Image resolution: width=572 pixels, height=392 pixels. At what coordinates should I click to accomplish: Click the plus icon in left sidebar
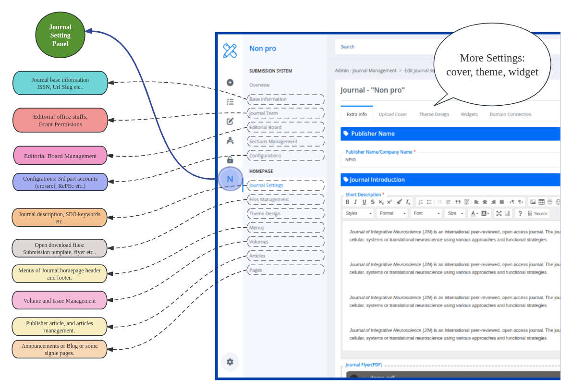230,82
